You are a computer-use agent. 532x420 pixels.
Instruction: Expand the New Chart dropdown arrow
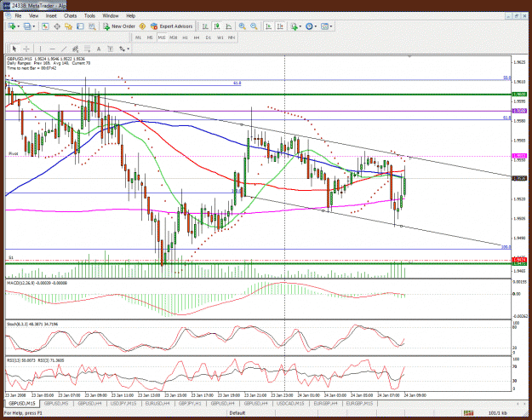click(x=18, y=26)
